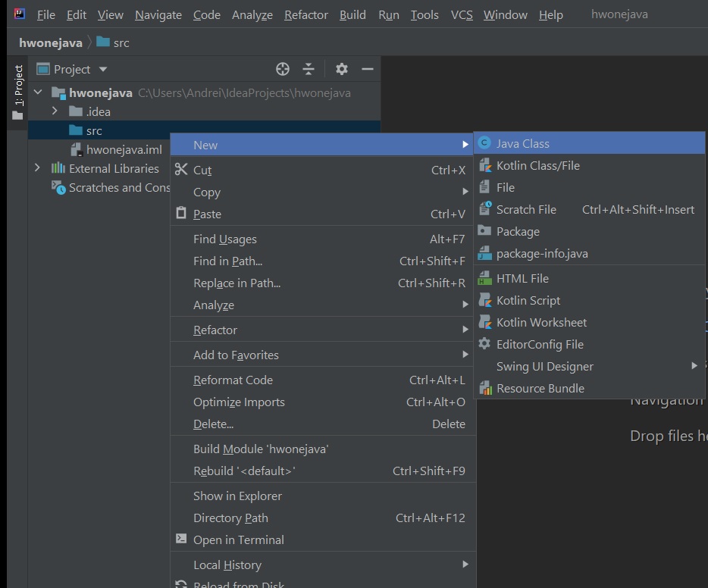Expand the Local History submenu arrow
Screen dimensions: 708x588
click(x=465, y=564)
